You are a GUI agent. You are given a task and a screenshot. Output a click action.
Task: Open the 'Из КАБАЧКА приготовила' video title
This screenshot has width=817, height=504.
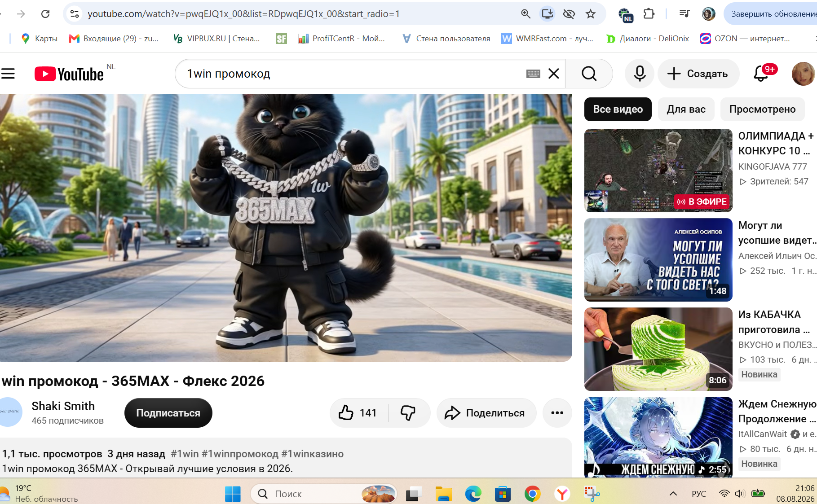coord(774,322)
